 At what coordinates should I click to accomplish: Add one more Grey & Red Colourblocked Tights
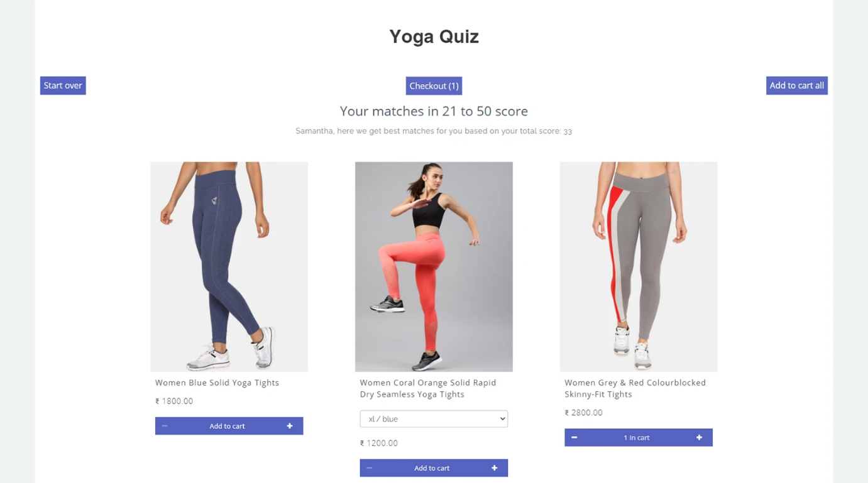(699, 438)
